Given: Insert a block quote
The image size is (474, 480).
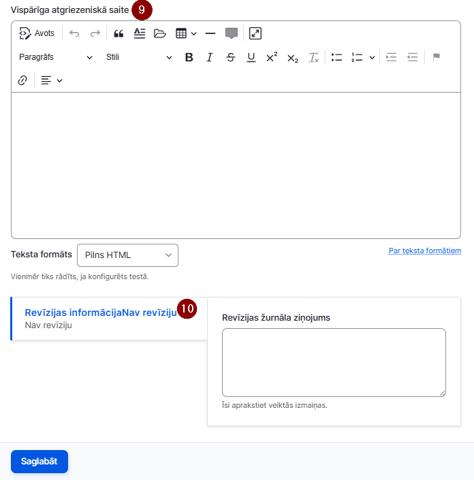Looking at the screenshot, I should (119, 33).
